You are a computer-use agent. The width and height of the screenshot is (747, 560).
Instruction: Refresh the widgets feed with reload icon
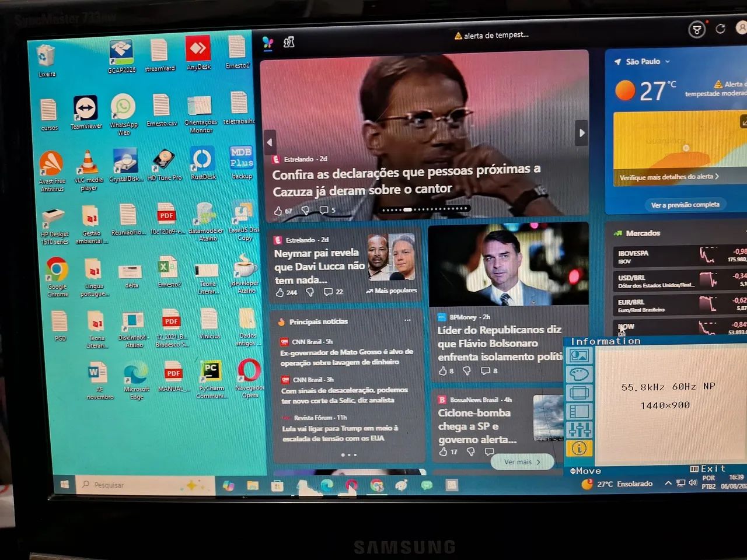point(720,29)
